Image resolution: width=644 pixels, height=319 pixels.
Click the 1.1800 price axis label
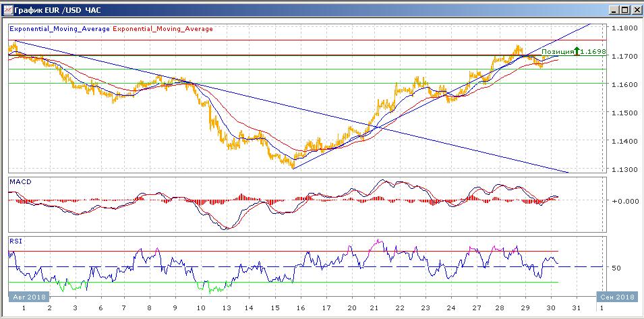pyautogui.click(x=623, y=28)
